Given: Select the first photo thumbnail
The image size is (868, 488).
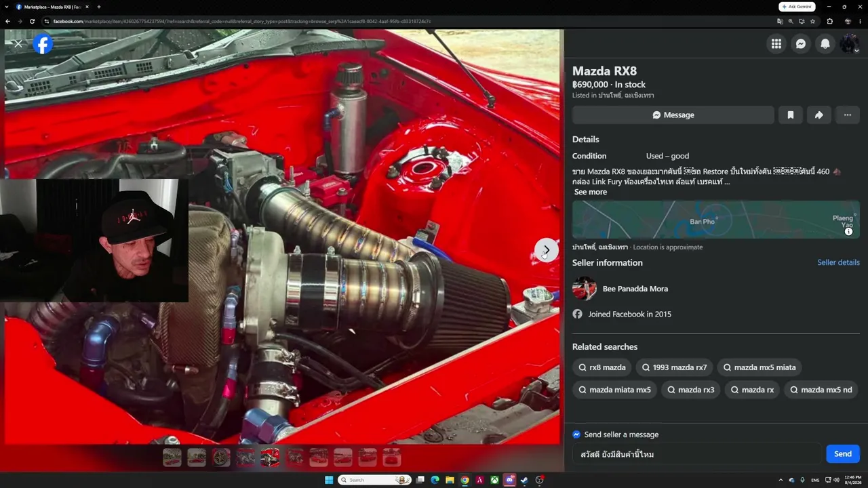Looking at the screenshot, I should coord(172,457).
